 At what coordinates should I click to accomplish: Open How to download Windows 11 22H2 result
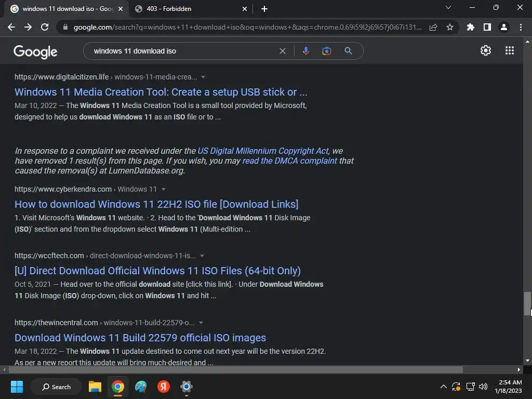tap(156, 204)
